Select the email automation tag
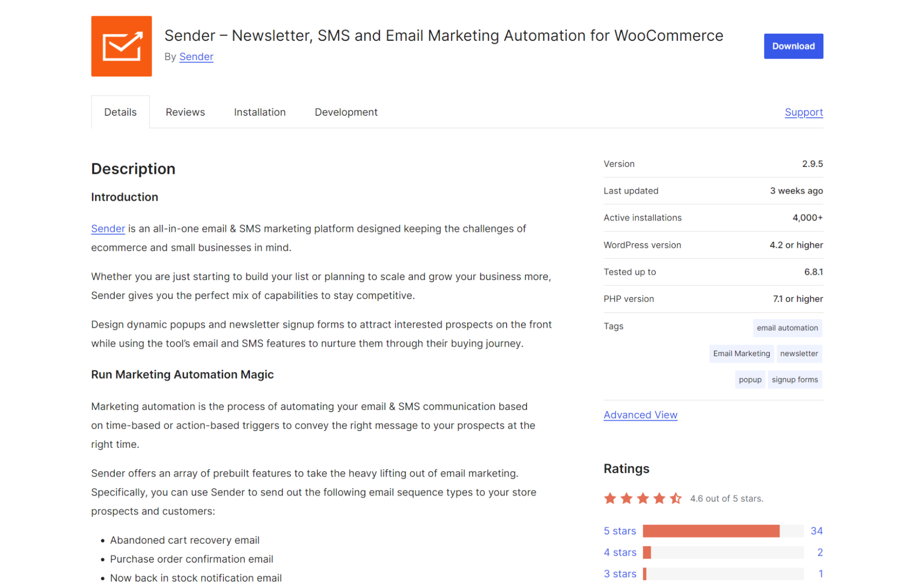Image resolution: width=919 pixels, height=588 pixels. [788, 328]
